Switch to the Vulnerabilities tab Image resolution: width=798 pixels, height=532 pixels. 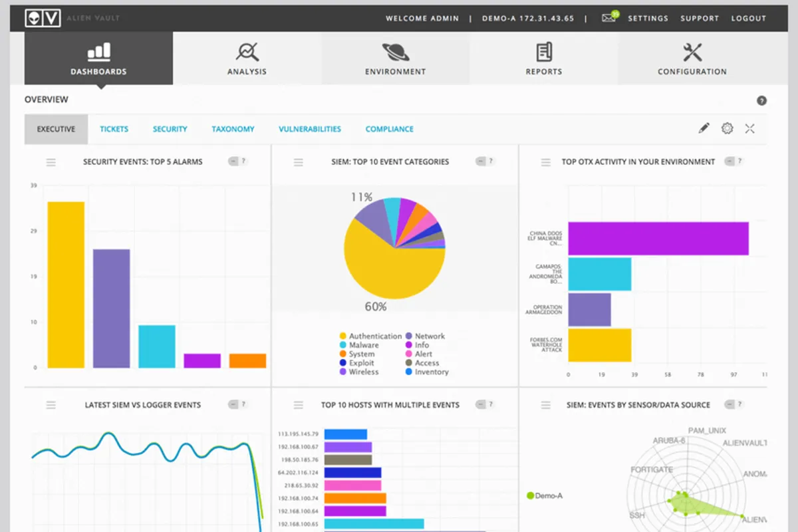pos(310,129)
